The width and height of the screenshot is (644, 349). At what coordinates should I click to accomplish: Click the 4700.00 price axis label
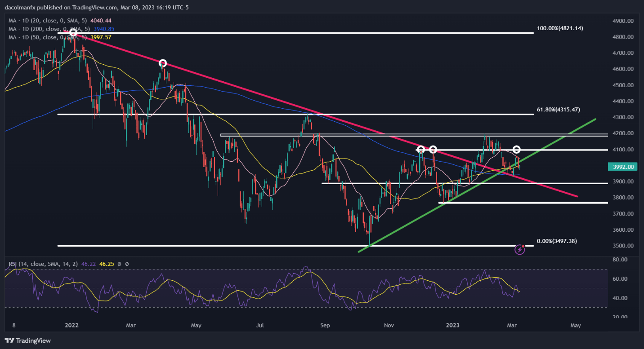pos(623,53)
